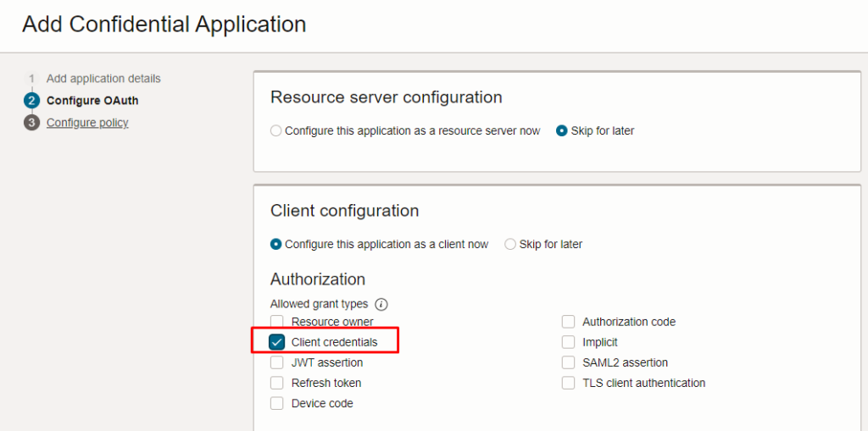Choose Skip for later under Resource server configuration

(562, 131)
